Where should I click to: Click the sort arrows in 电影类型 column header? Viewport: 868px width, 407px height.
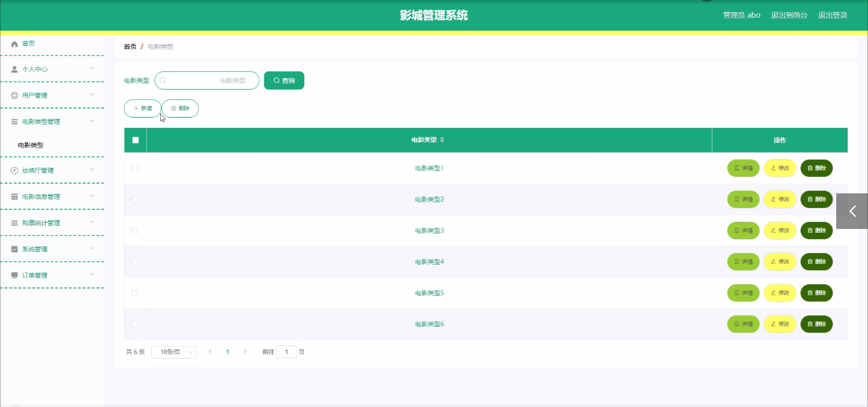coord(442,140)
